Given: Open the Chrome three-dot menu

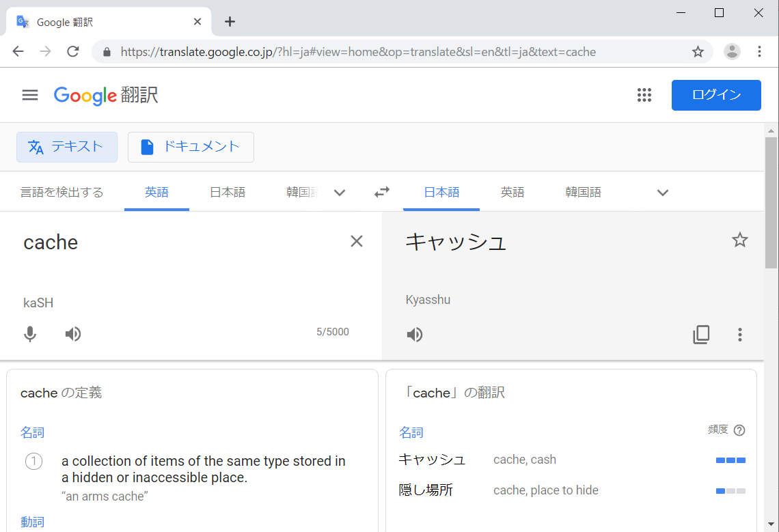Looking at the screenshot, I should [x=758, y=51].
